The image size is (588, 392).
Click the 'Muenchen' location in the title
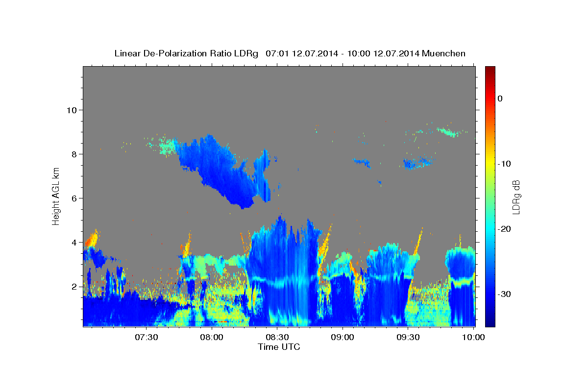click(x=444, y=53)
